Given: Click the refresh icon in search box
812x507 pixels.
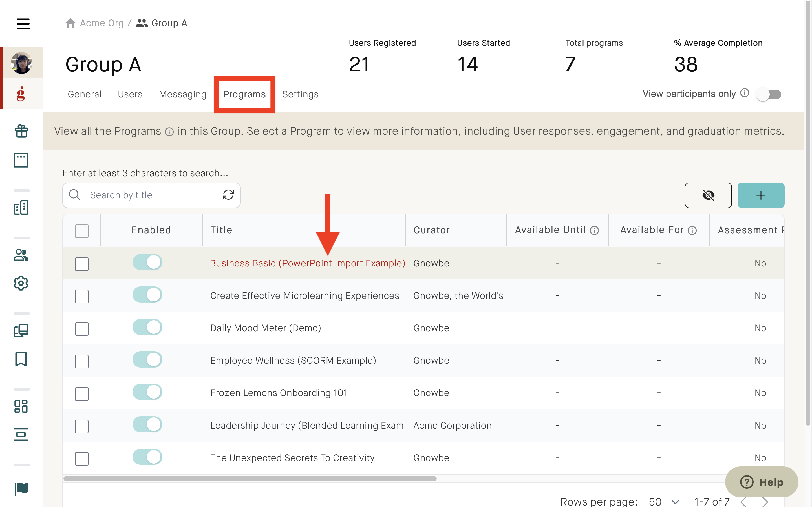Looking at the screenshot, I should (x=228, y=195).
